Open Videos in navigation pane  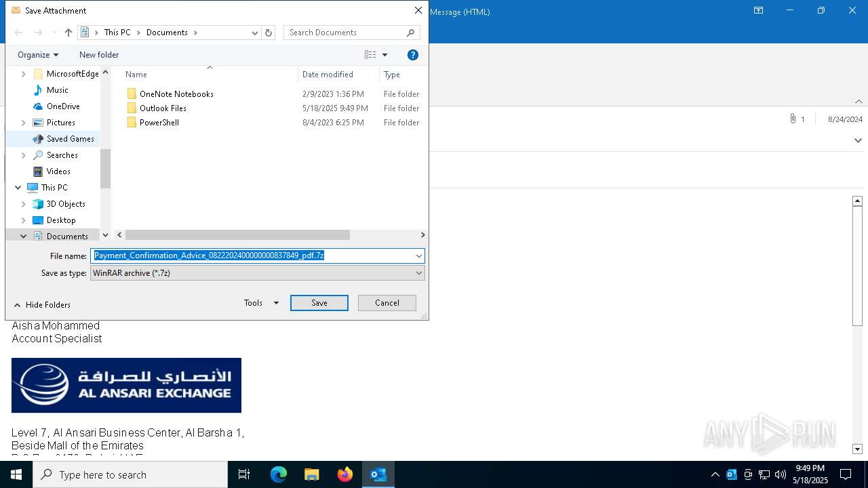coord(58,171)
